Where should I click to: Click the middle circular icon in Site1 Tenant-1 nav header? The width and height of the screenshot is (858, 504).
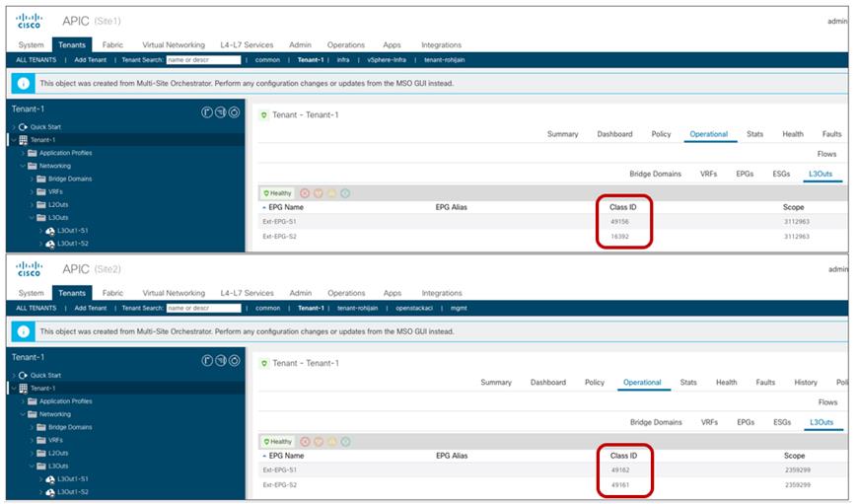221,112
